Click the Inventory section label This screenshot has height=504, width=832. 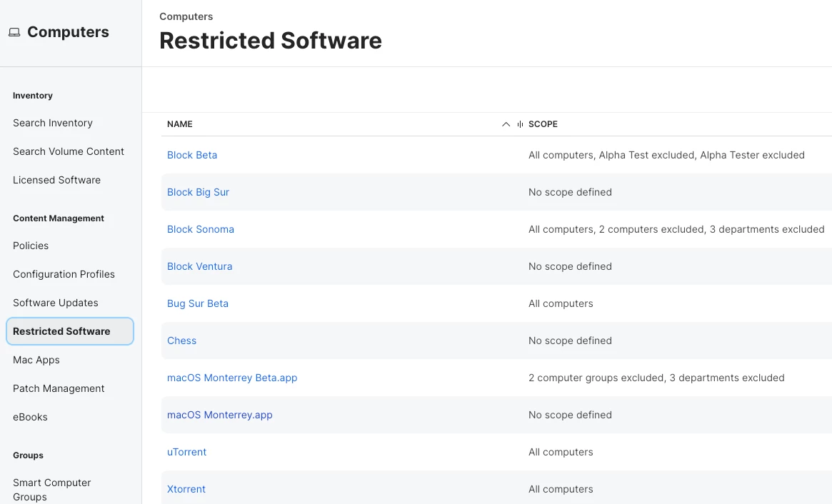[x=33, y=96]
